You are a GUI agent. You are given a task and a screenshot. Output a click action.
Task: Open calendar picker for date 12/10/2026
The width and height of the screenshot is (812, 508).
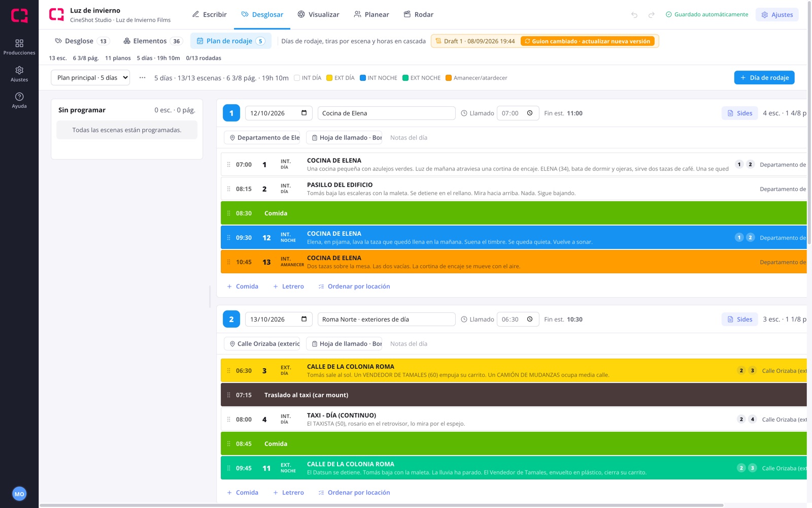click(x=304, y=113)
